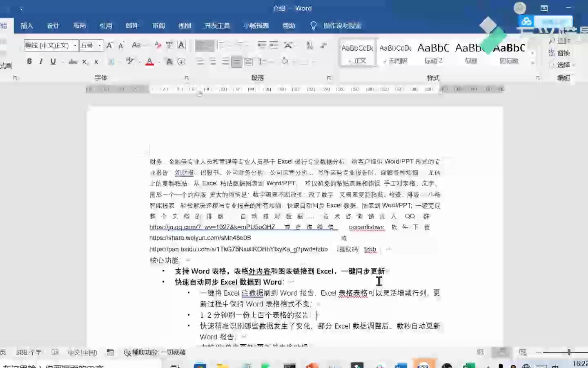Toggle character shading button
588x368 pixels.
[169, 62]
